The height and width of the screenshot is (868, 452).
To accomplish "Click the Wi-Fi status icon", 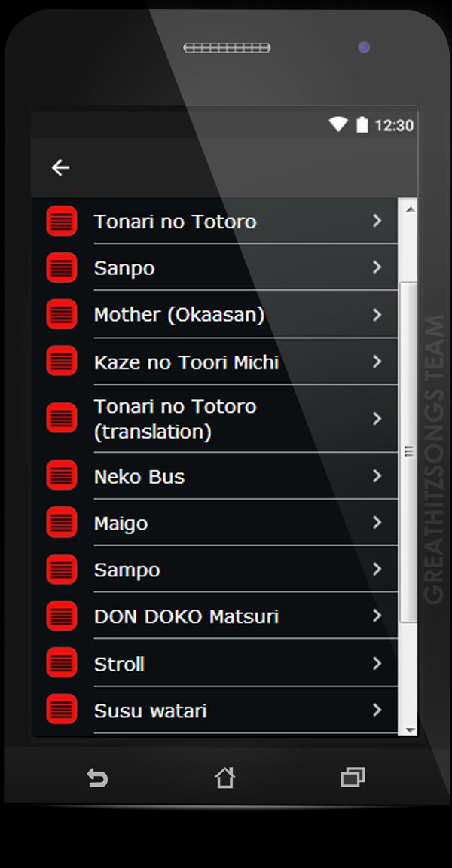I will 338,124.
